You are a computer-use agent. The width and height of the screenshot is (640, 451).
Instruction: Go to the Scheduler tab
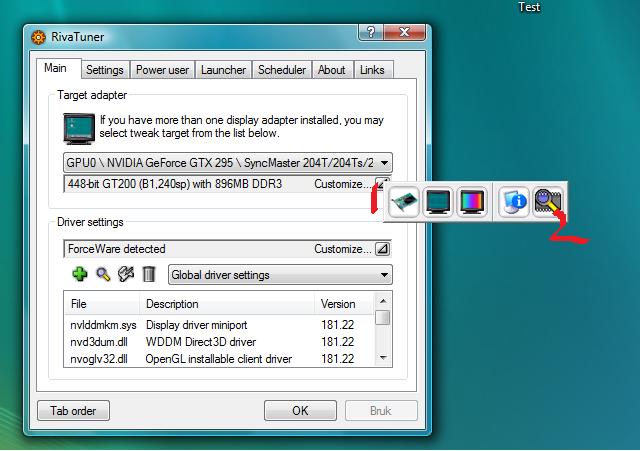(x=282, y=70)
